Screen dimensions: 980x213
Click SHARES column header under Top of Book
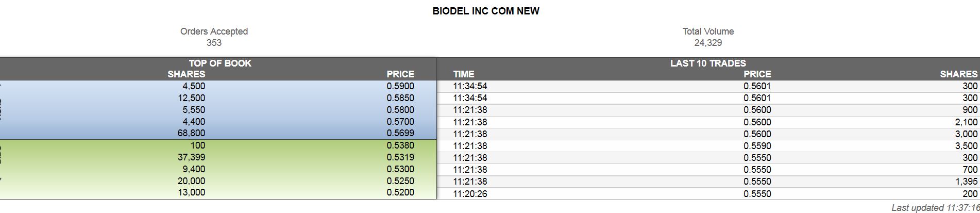186,74
